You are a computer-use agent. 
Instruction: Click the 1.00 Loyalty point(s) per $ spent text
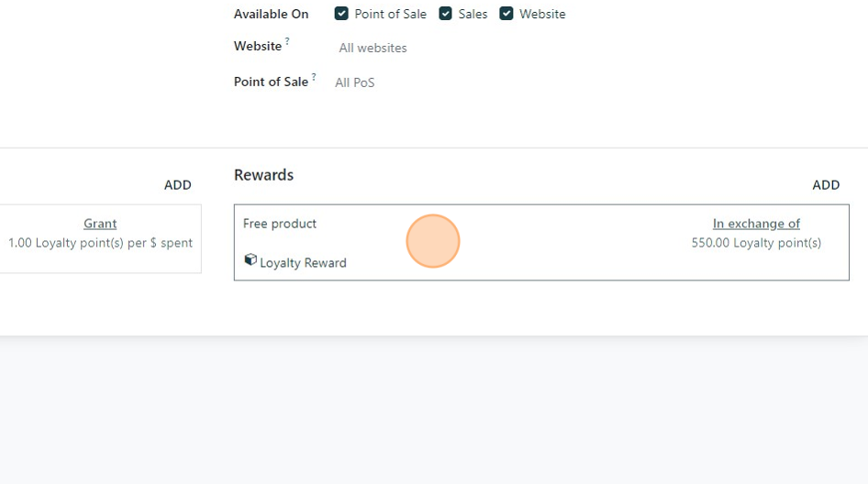click(x=100, y=243)
